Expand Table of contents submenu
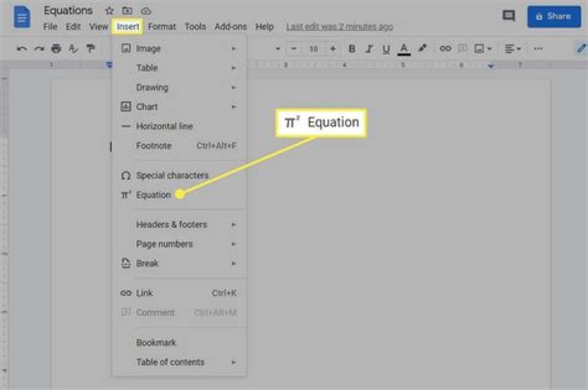 (x=179, y=362)
